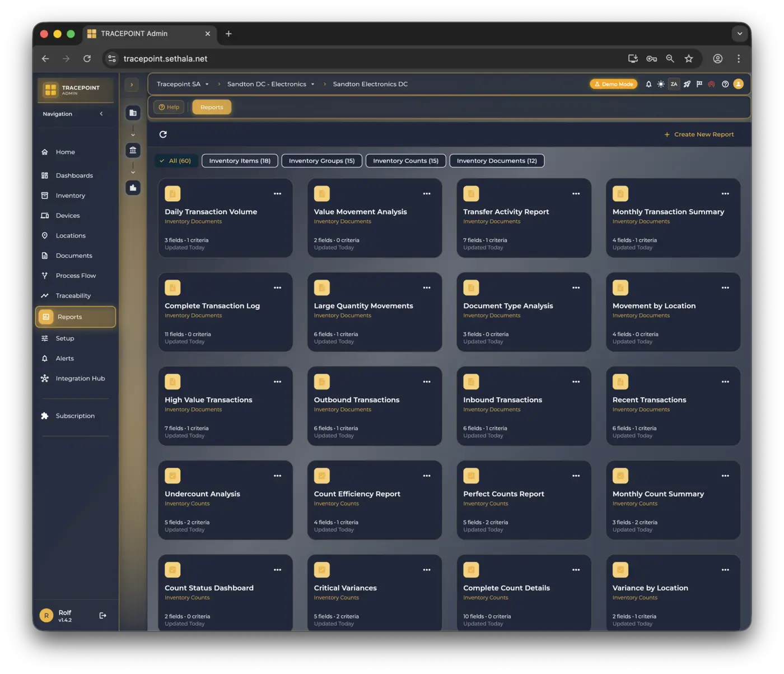The width and height of the screenshot is (784, 674).
Task: Click the flag icon in top bar
Action: (x=699, y=84)
